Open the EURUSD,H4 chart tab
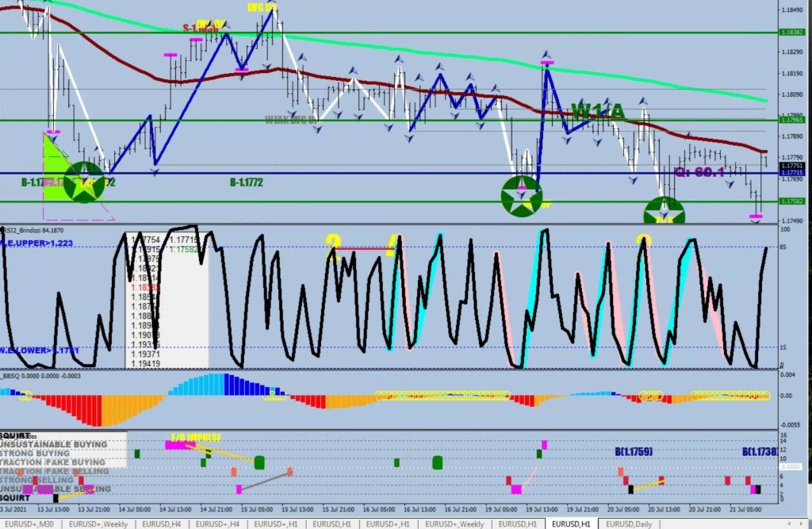Image resolution: width=812 pixels, height=529 pixels. point(161,523)
